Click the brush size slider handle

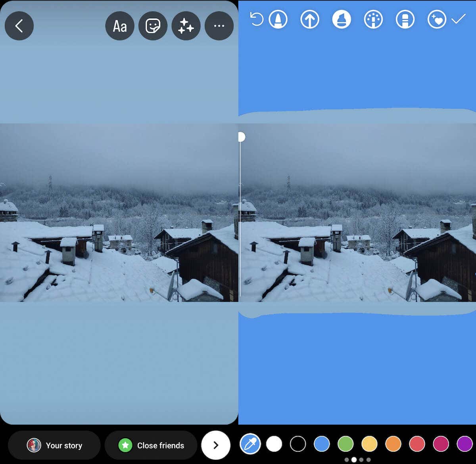click(x=241, y=137)
